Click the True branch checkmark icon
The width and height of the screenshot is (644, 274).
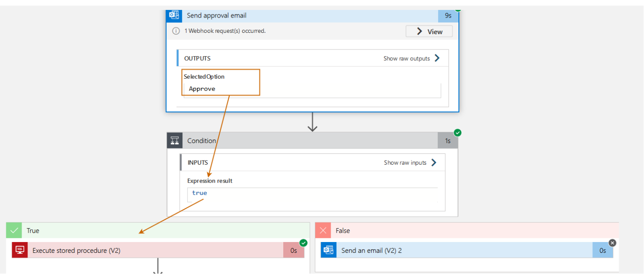coord(14,230)
